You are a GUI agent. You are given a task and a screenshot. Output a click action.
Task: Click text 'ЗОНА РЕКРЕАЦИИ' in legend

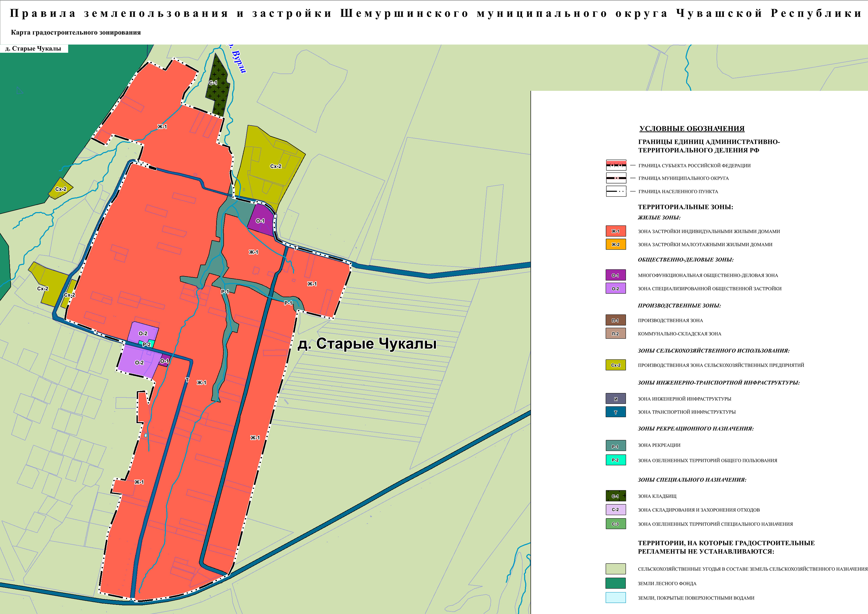[x=659, y=445]
